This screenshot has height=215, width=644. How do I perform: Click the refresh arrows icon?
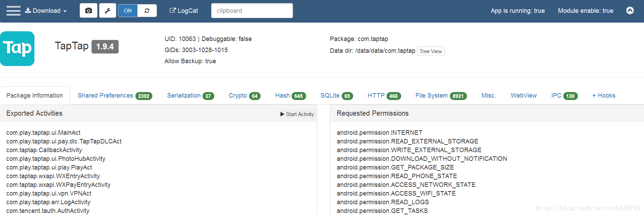[x=147, y=11]
